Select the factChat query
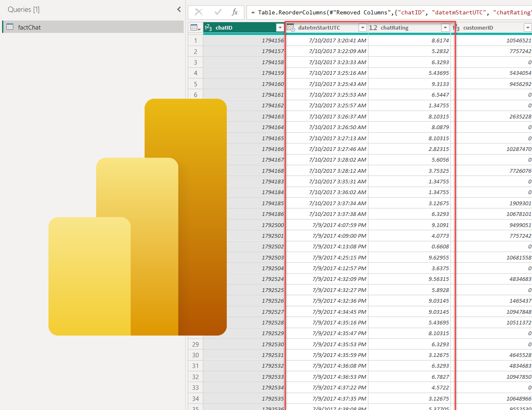532x410 pixels. [x=93, y=27]
